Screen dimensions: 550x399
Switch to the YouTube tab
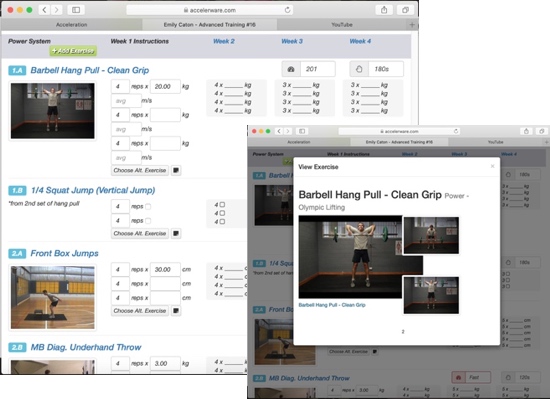342,25
